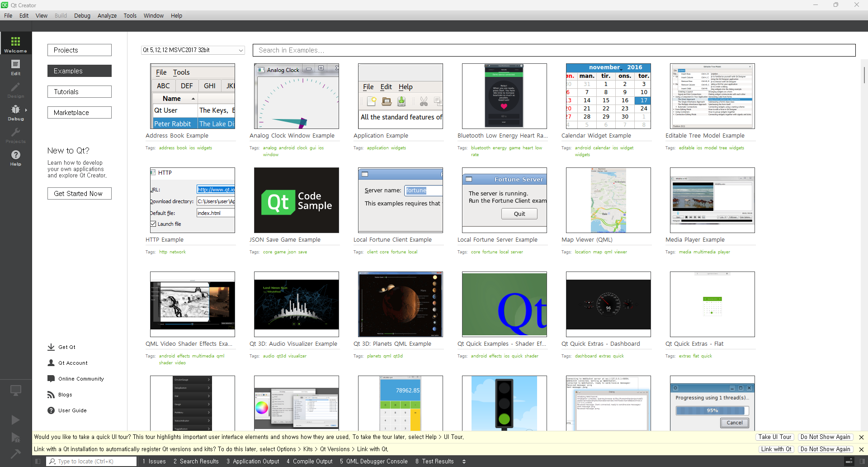Open the kit selector monitor icon
This screenshot has width=868, height=467.
pos(16,390)
